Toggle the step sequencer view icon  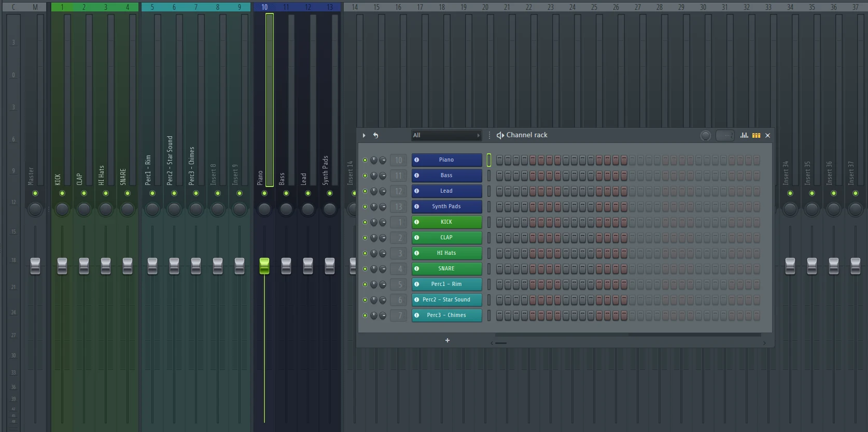(x=756, y=135)
